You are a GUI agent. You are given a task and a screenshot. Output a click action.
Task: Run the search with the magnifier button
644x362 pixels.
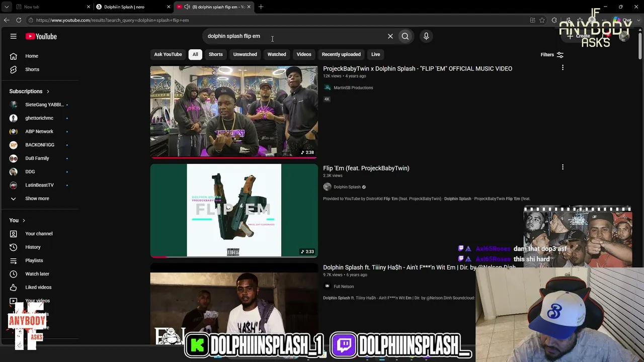pyautogui.click(x=405, y=36)
